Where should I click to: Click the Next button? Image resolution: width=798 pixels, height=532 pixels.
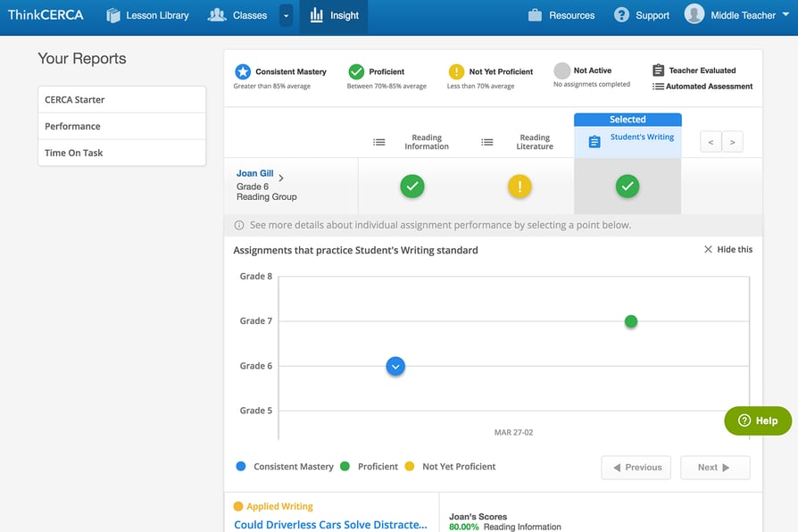tap(715, 468)
